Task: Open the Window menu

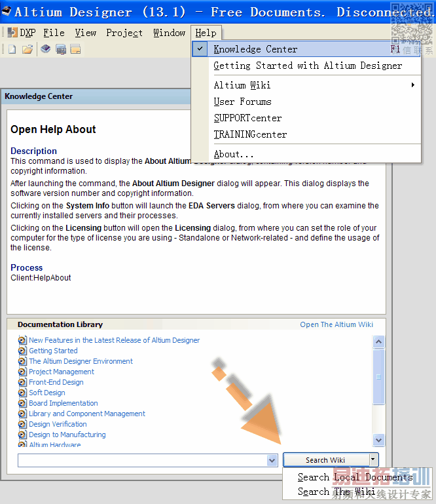Action: click(169, 33)
